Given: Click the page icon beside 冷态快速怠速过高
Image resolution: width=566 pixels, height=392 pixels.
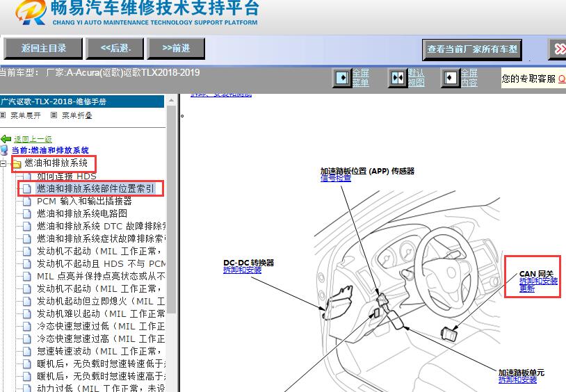Looking at the screenshot, I should (x=27, y=339).
